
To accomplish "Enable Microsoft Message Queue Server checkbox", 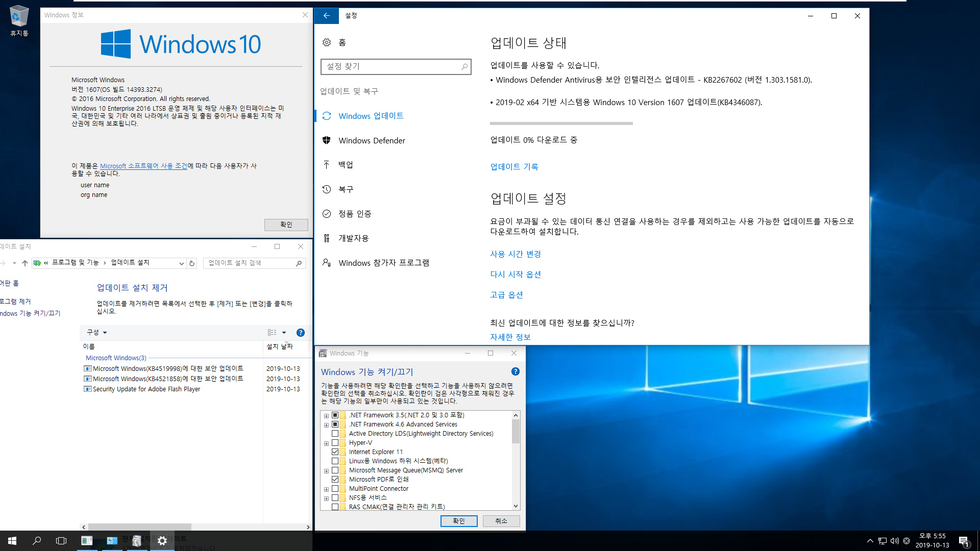I will (x=335, y=470).
